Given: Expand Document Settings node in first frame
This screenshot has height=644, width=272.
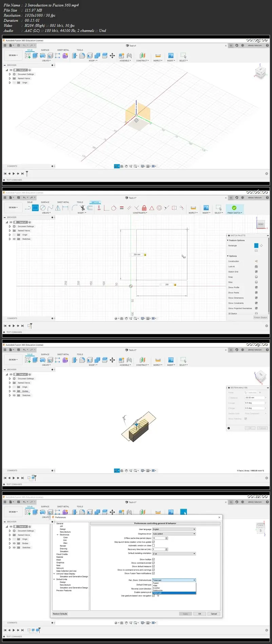Looking at the screenshot, I should (10, 74).
